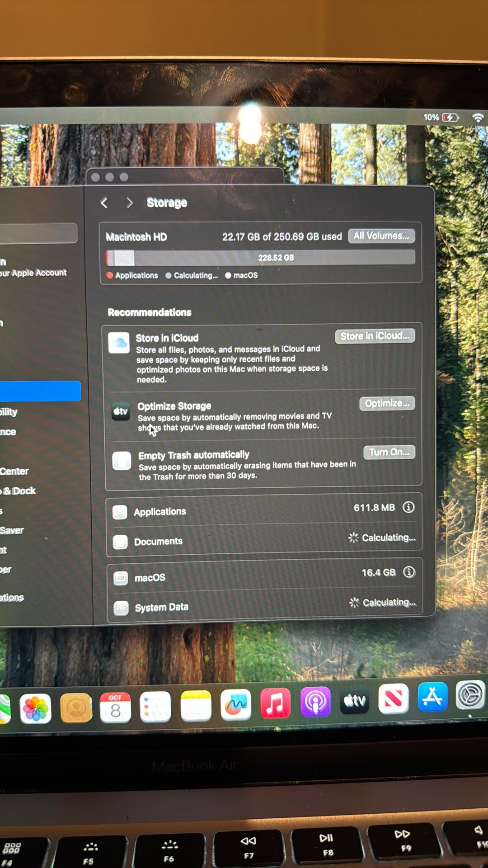The height and width of the screenshot is (868, 488).
Task: Open Podcasts app in the Dock
Action: 315,702
